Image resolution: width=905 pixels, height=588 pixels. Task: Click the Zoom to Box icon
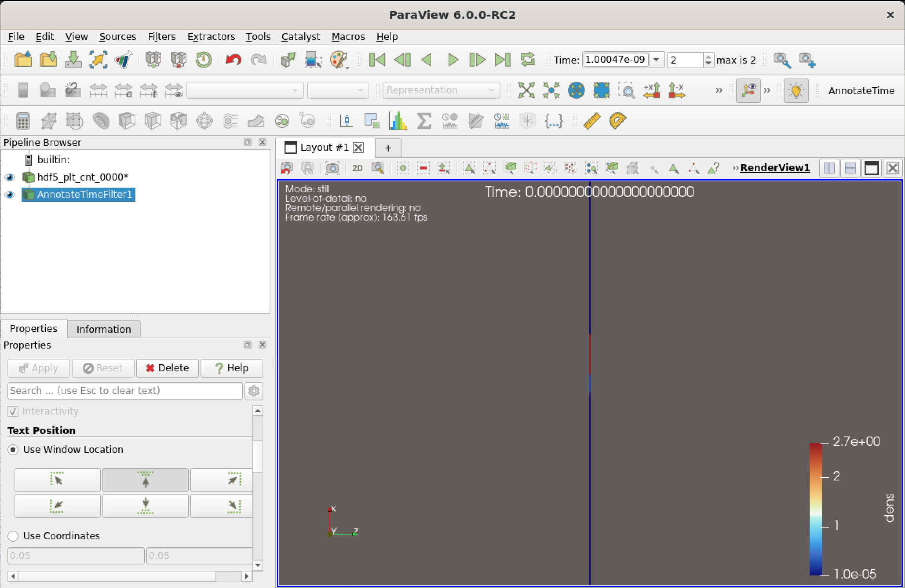tap(627, 90)
